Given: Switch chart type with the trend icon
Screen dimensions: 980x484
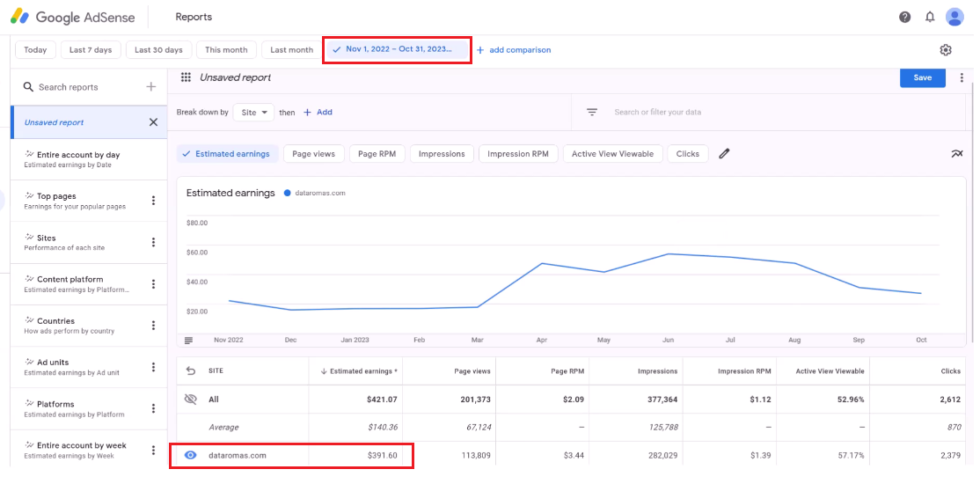Looking at the screenshot, I should click(957, 153).
